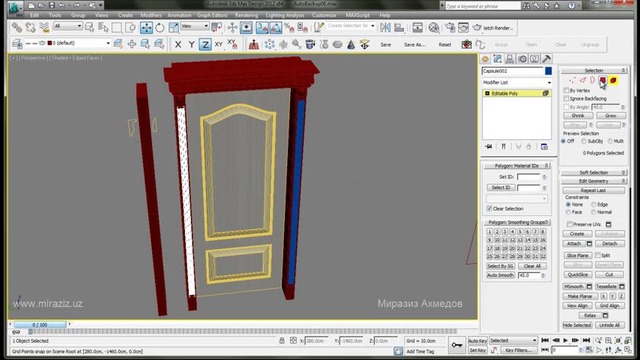Enable the Ignore Backfacing checkbox
The image size is (640, 360).
(x=566, y=98)
